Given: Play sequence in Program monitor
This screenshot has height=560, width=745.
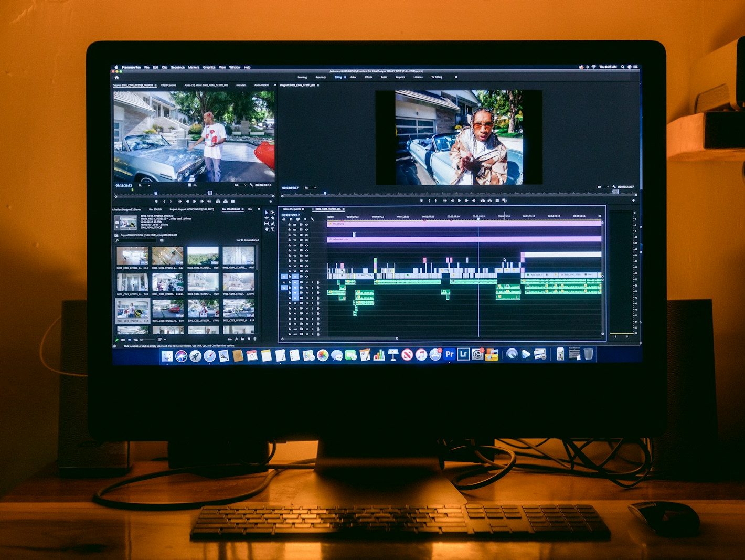Looking at the screenshot, I should point(460,200).
